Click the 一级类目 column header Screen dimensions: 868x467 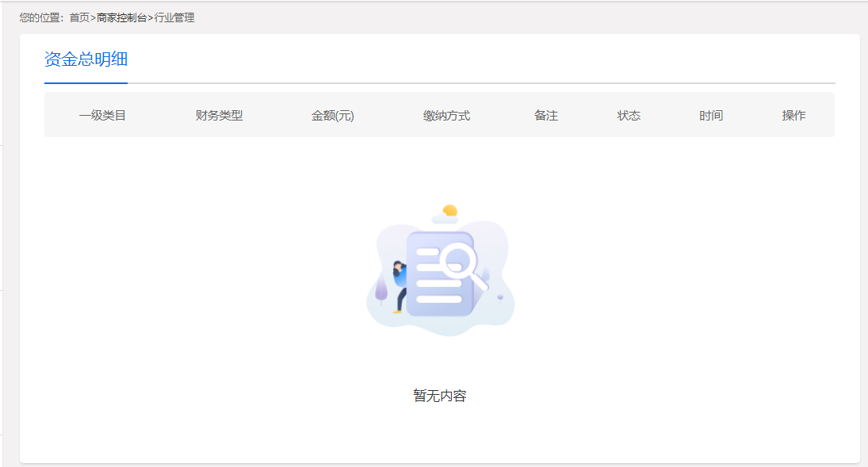click(102, 115)
